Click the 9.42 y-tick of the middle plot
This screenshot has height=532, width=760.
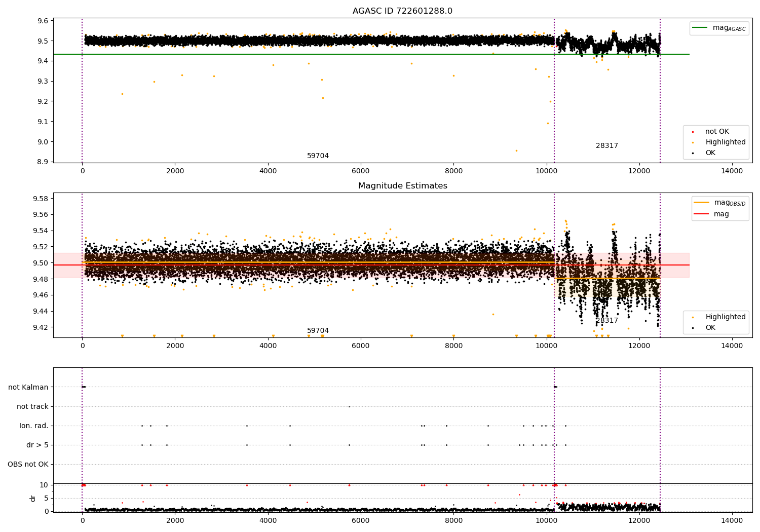pos(41,327)
